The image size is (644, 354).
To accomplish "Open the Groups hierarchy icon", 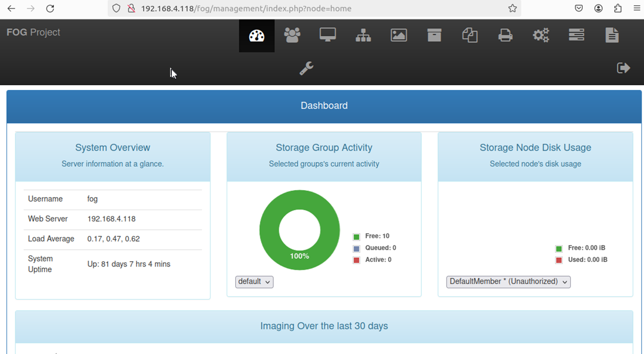I will click(363, 36).
